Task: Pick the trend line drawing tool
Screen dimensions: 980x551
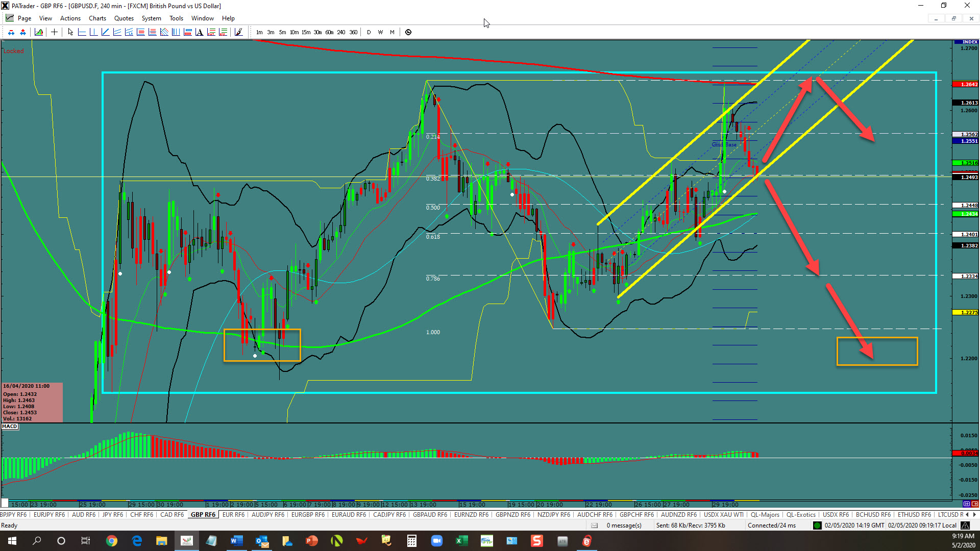Action: [105, 32]
